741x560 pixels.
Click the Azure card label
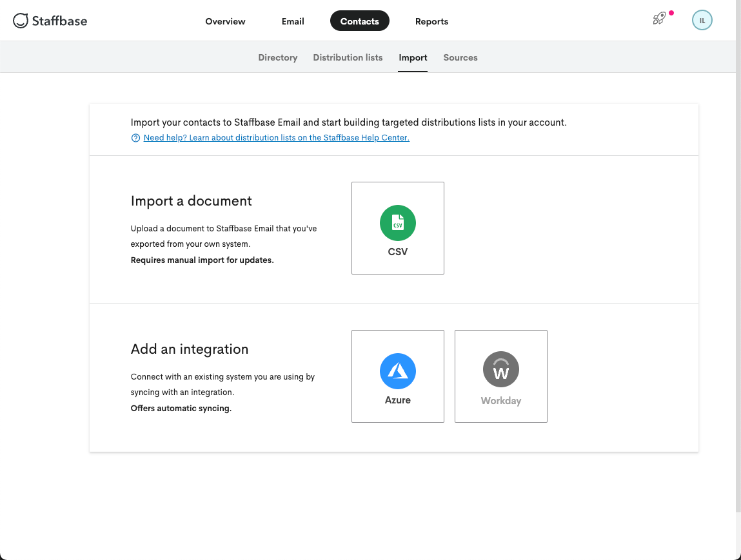click(397, 400)
